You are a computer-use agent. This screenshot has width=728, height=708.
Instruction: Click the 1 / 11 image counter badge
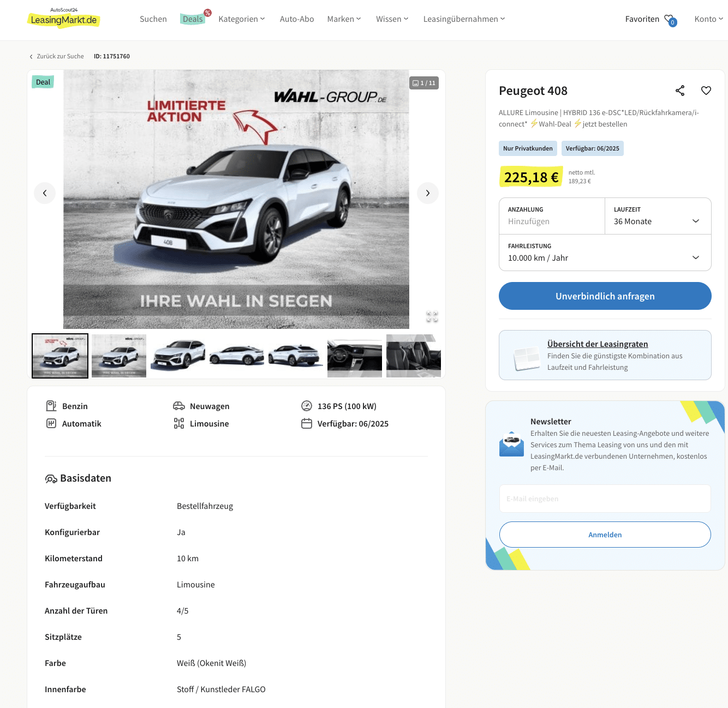tap(424, 83)
